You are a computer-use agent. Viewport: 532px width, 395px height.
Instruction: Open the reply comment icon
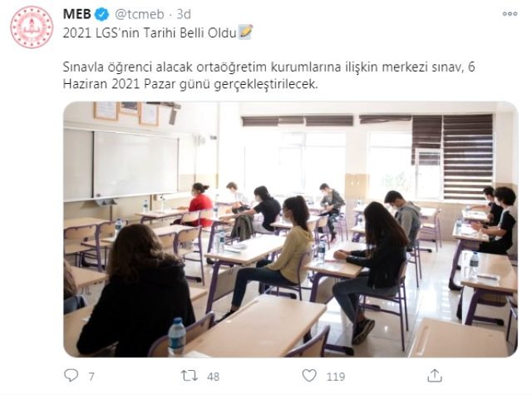[x=71, y=376]
